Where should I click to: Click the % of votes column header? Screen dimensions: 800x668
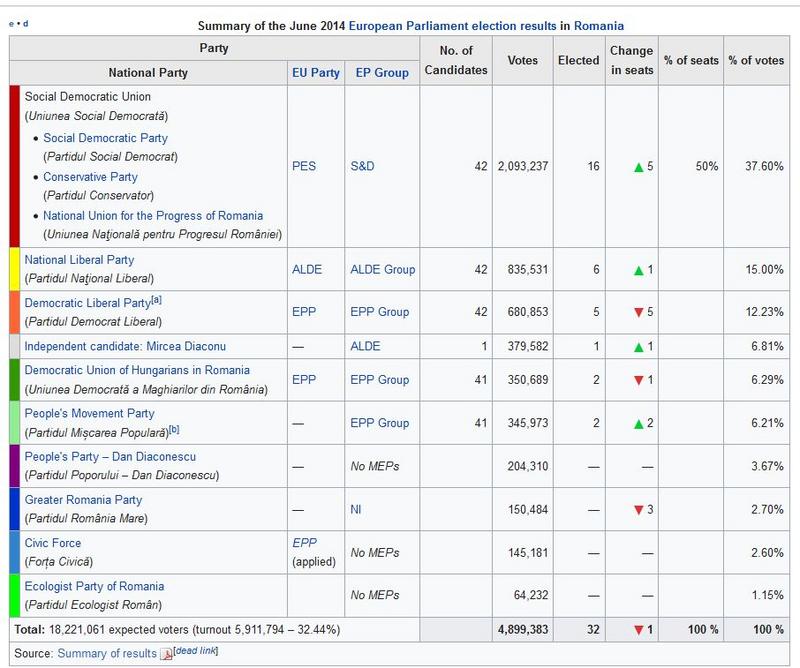tap(756, 60)
